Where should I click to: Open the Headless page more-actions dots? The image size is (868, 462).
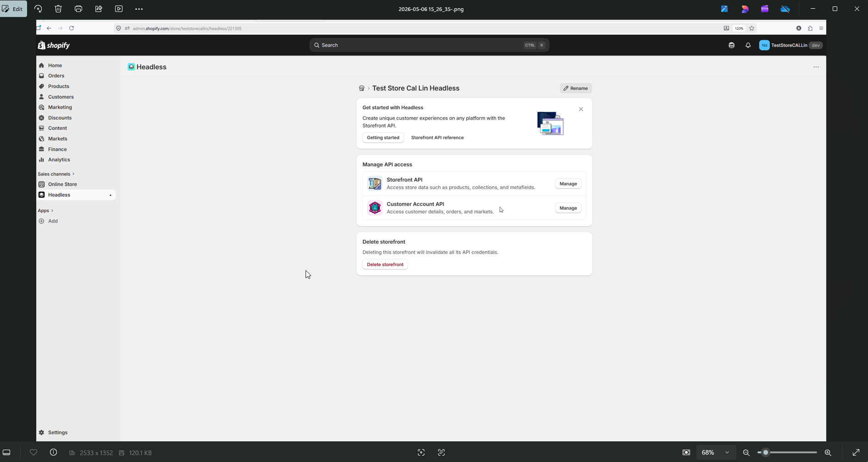tap(816, 67)
